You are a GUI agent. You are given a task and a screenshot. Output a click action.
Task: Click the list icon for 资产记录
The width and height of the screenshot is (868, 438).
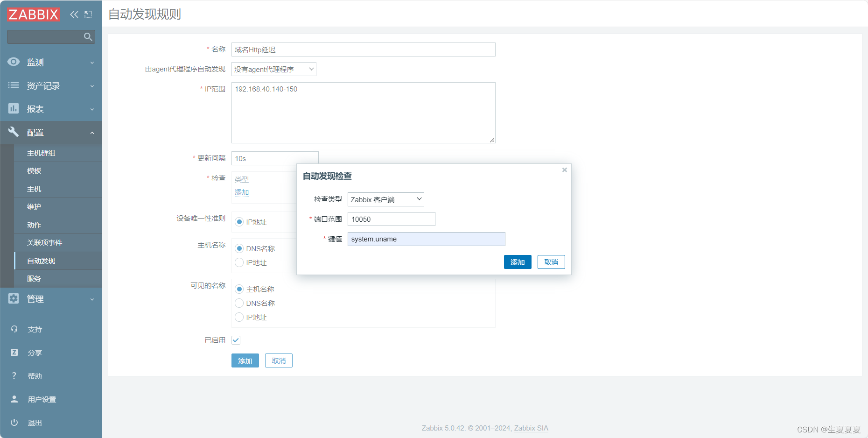(x=14, y=85)
